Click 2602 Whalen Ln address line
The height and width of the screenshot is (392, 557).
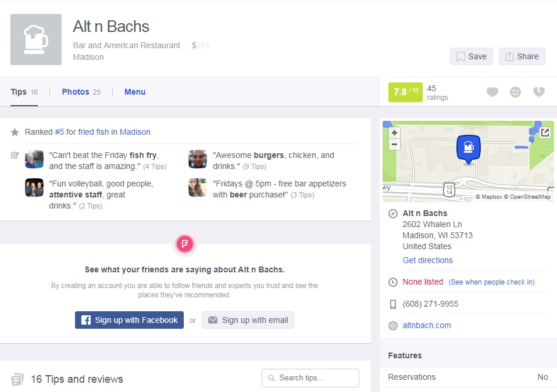pyautogui.click(x=432, y=224)
